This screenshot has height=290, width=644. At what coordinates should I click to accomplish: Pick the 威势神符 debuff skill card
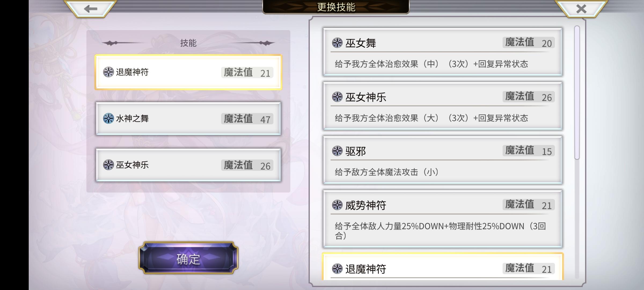443,219
